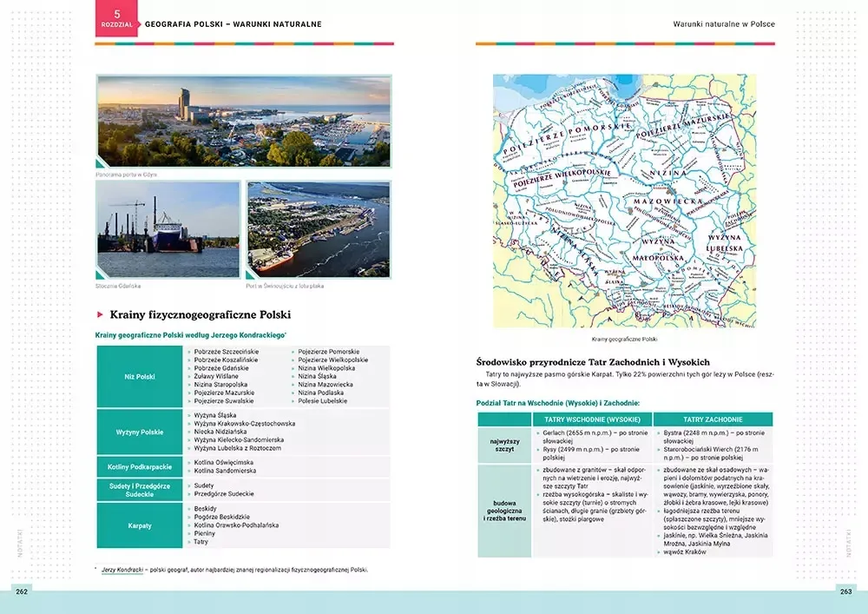Click the 'Sudety i Przedgórze Sudeckie' cell
Screen dimensions: 868x614
(x=140, y=490)
